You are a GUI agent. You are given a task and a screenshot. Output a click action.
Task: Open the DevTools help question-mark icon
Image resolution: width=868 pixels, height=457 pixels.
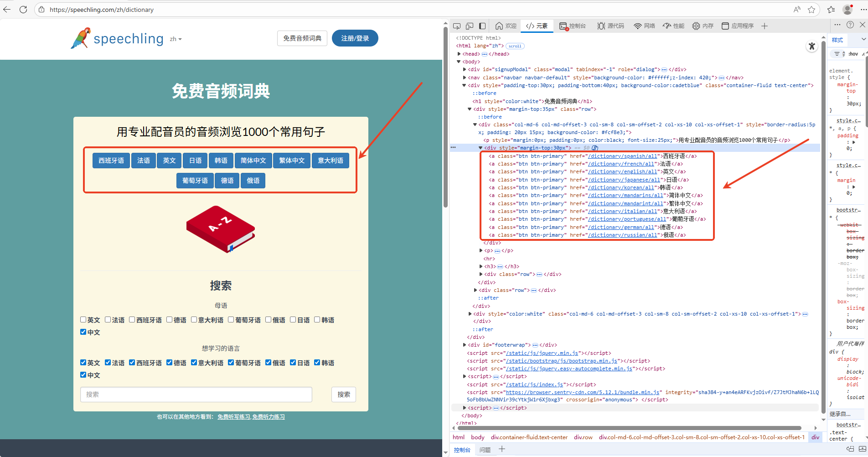point(850,25)
